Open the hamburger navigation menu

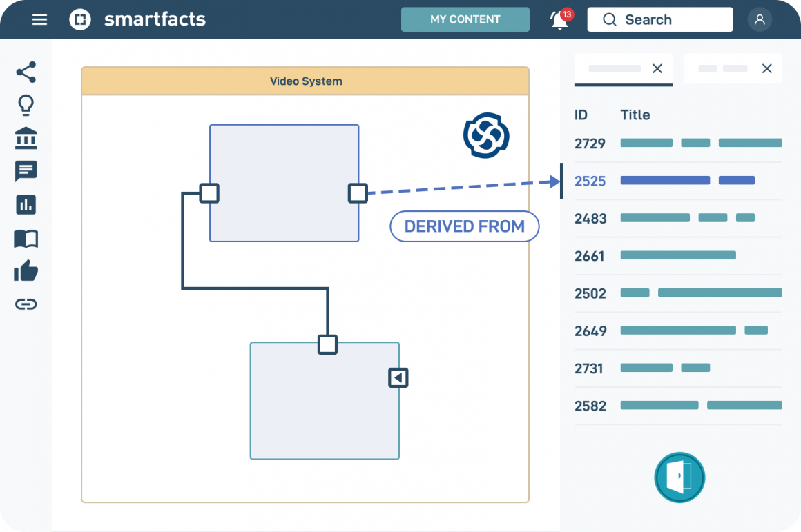[39, 19]
